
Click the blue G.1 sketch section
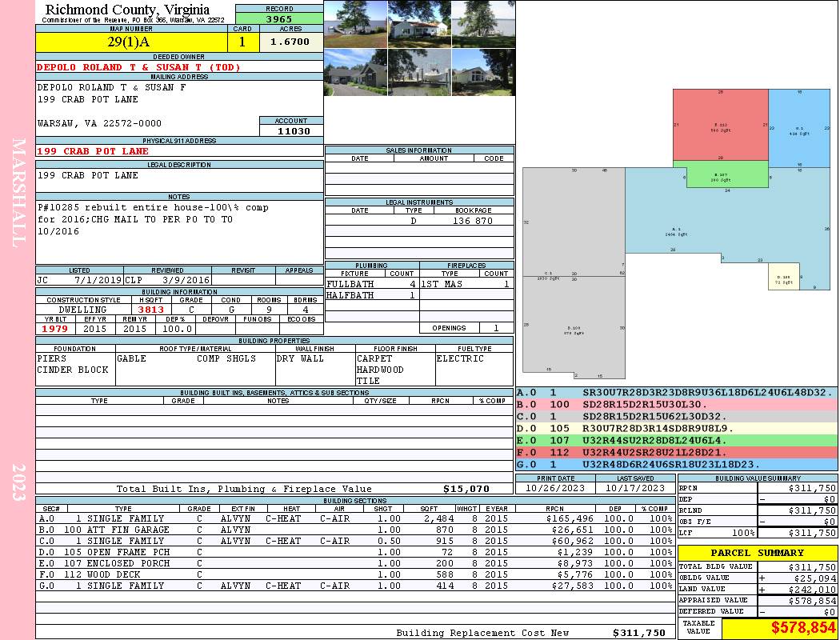pos(798,128)
